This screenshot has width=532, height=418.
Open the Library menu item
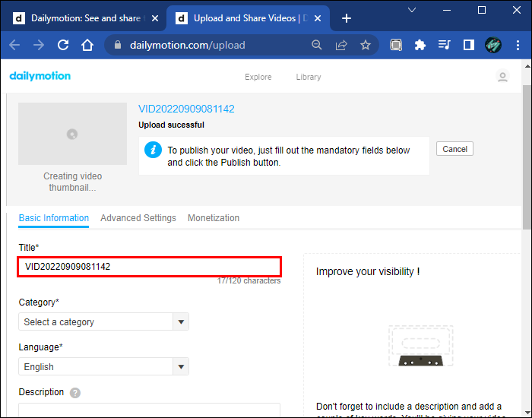pyautogui.click(x=309, y=77)
